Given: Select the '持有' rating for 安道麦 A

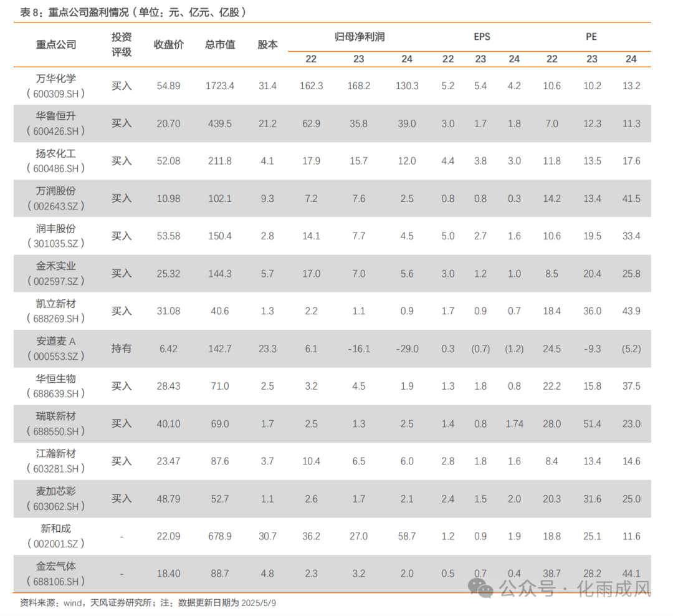Looking at the screenshot, I should [x=122, y=349].
